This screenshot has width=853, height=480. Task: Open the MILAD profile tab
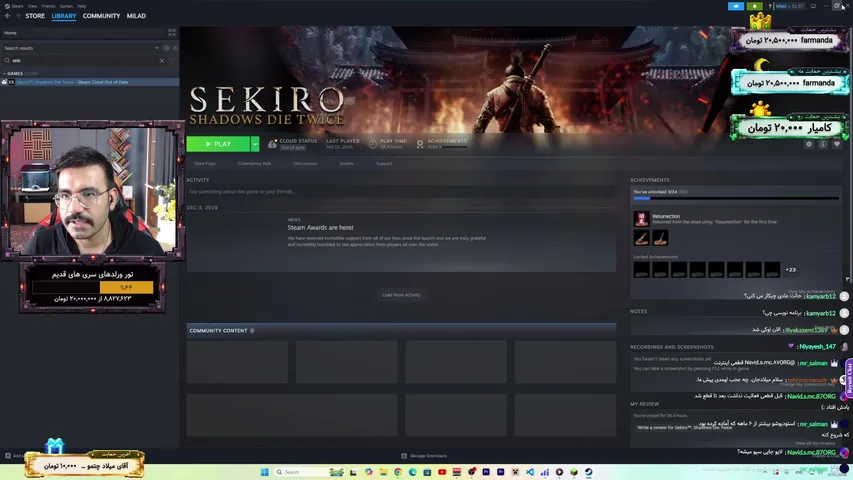pos(136,16)
